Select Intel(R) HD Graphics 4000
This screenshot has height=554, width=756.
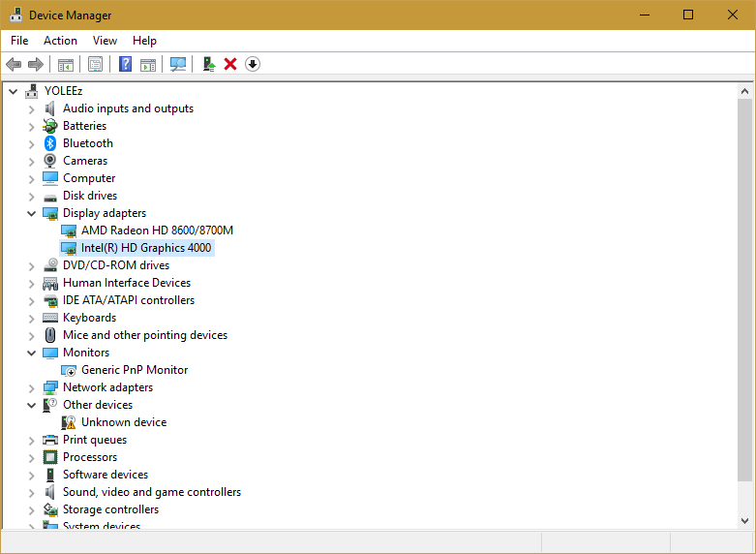click(x=146, y=248)
